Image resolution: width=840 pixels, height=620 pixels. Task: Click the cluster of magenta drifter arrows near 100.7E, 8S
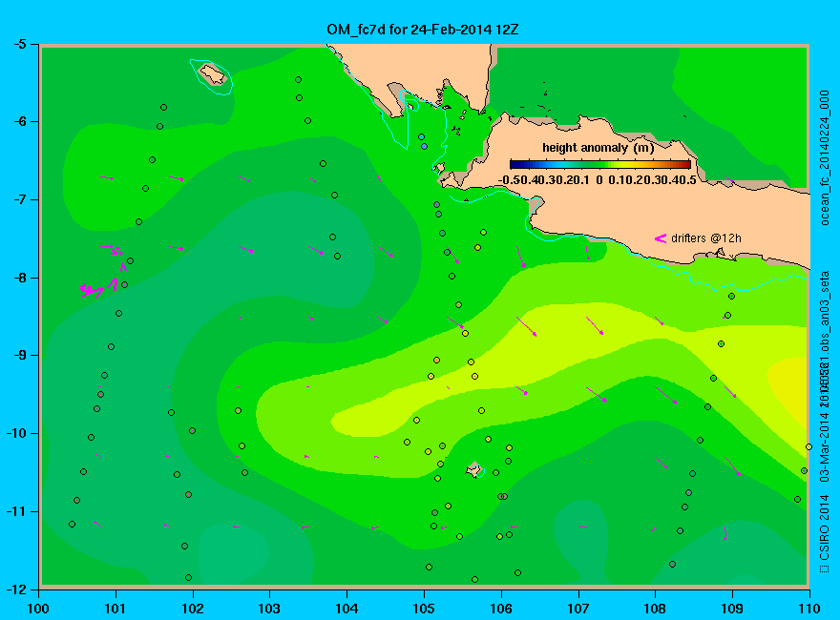99,287
